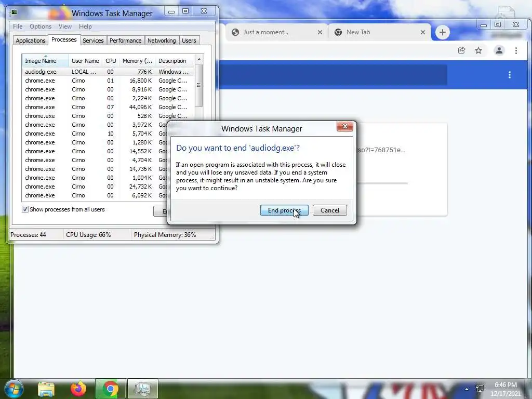The image size is (532, 399).
Task: Close the 'Just a moment...' Chrome tab
Action: [x=320, y=32]
